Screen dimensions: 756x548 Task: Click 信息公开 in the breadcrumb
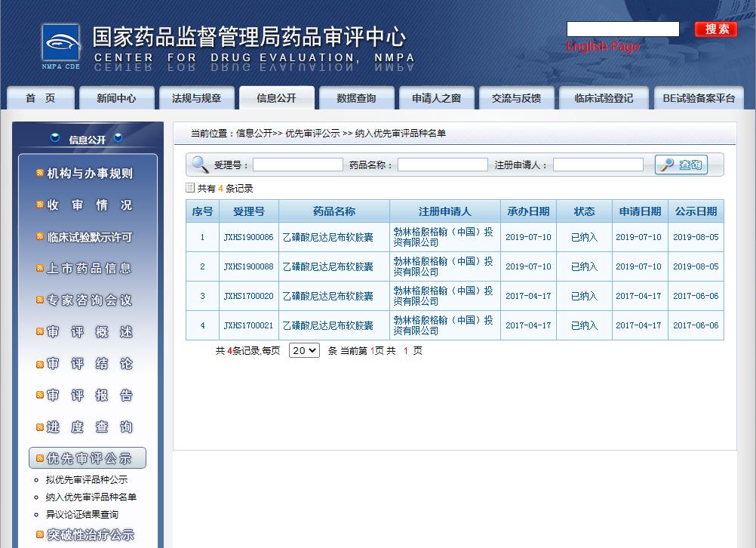(x=254, y=133)
